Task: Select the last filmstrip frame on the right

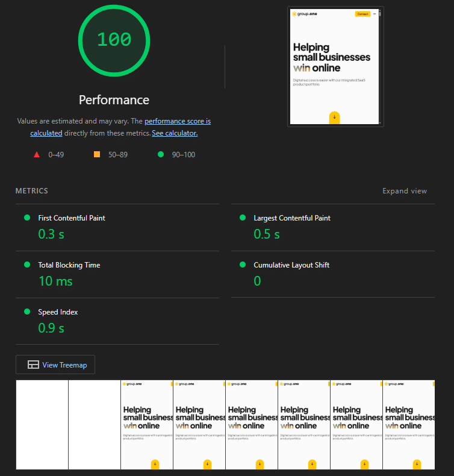Action: pos(408,425)
